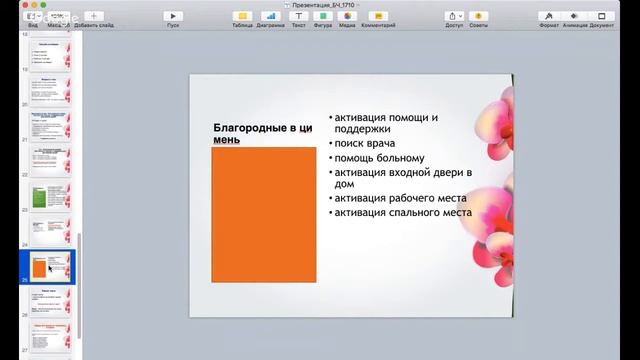Open the Медиа media menu
The image size is (640, 360).
click(347, 16)
